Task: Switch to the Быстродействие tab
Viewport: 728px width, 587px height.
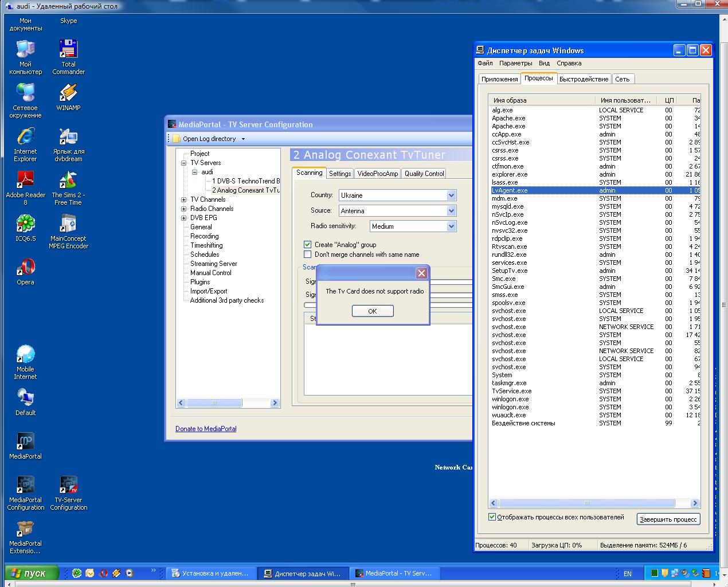Action: 584,79
